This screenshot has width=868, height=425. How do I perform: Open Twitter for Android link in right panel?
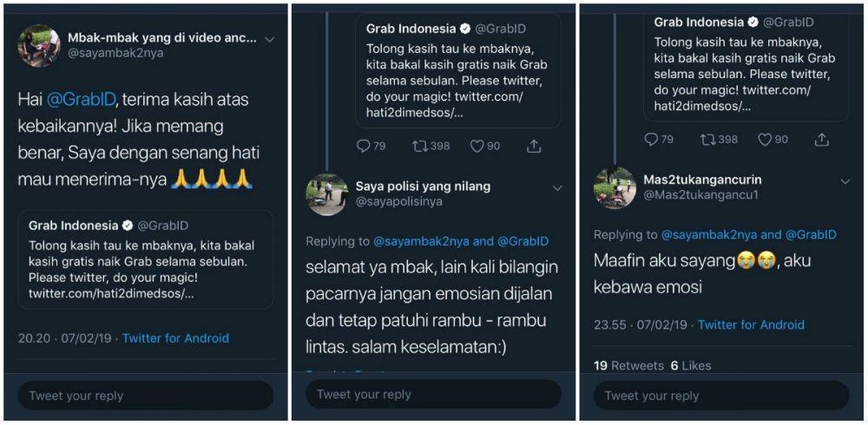751,325
